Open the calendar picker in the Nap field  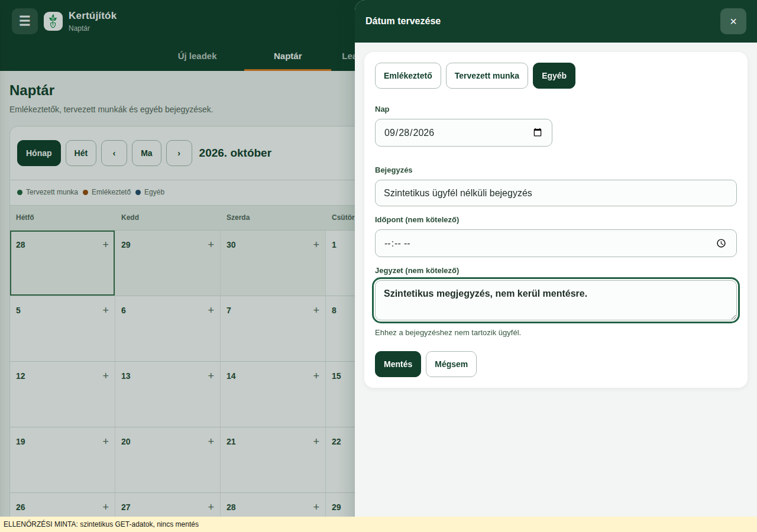538,132
